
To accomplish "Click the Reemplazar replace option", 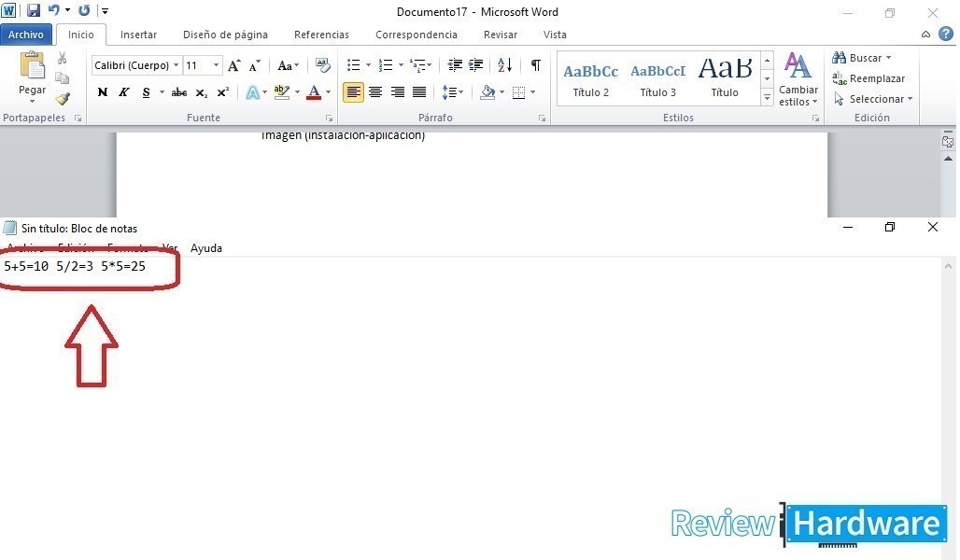I will 868,78.
